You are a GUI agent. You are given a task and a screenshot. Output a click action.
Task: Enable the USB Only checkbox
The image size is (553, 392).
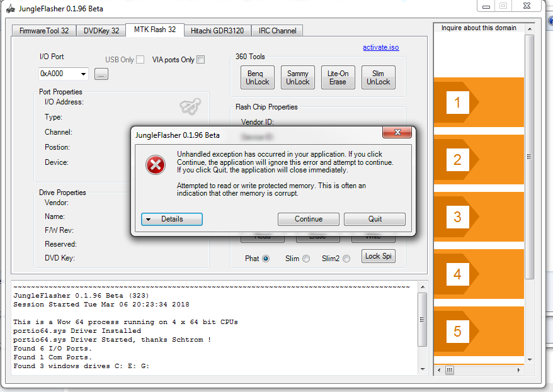pyautogui.click(x=140, y=60)
